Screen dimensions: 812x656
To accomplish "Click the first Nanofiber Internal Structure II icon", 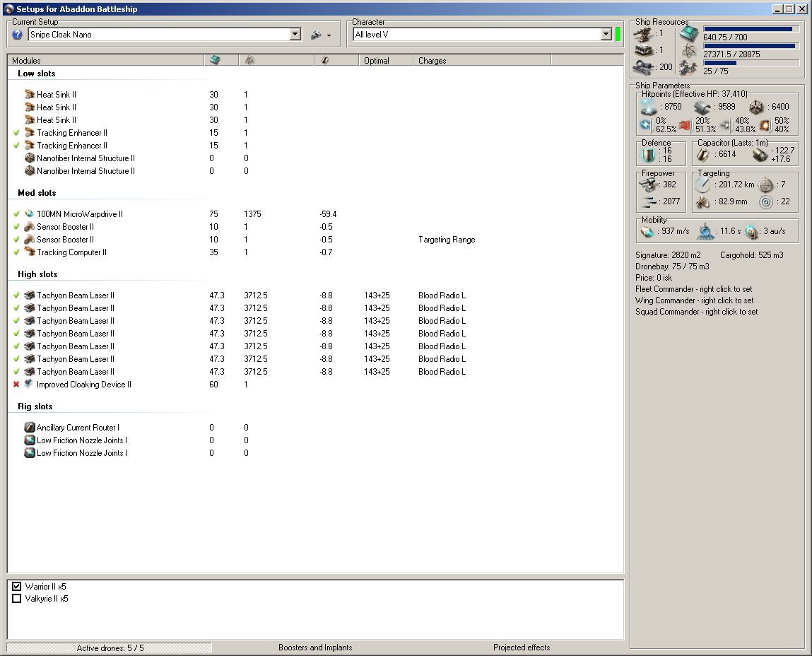I will click(30, 158).
